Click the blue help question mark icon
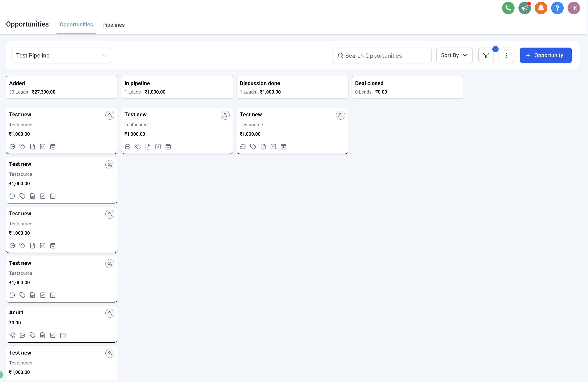Screen dimensions: 588x382 pos(557,8)
